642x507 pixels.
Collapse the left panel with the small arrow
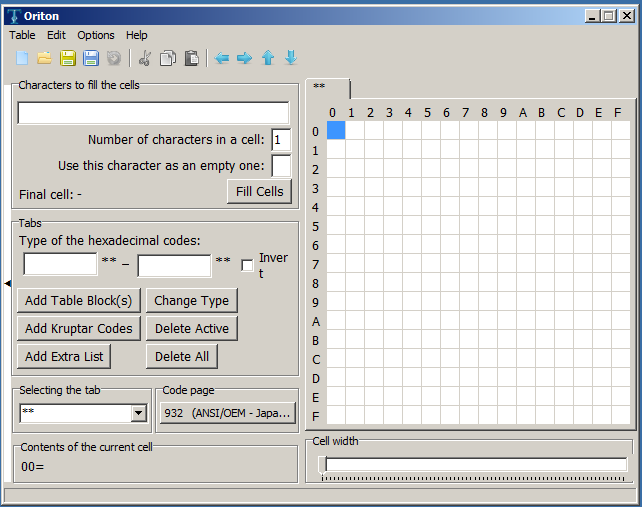click(x=7, y=283)
